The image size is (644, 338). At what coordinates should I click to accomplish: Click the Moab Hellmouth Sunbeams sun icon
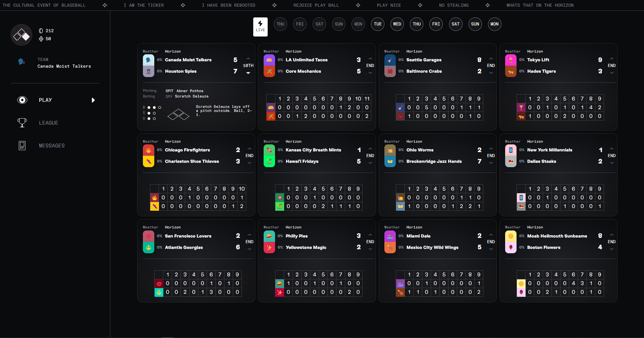(x=511, y=236)
